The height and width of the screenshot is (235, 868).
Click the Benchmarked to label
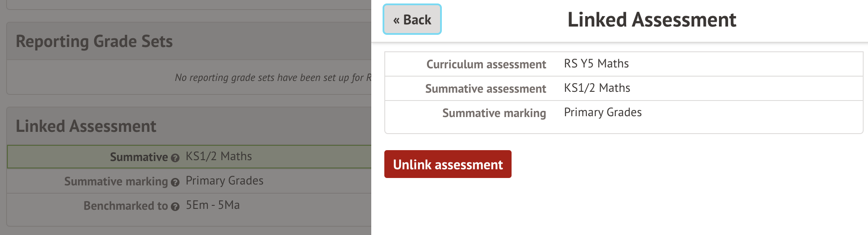(x=125, y=206)
